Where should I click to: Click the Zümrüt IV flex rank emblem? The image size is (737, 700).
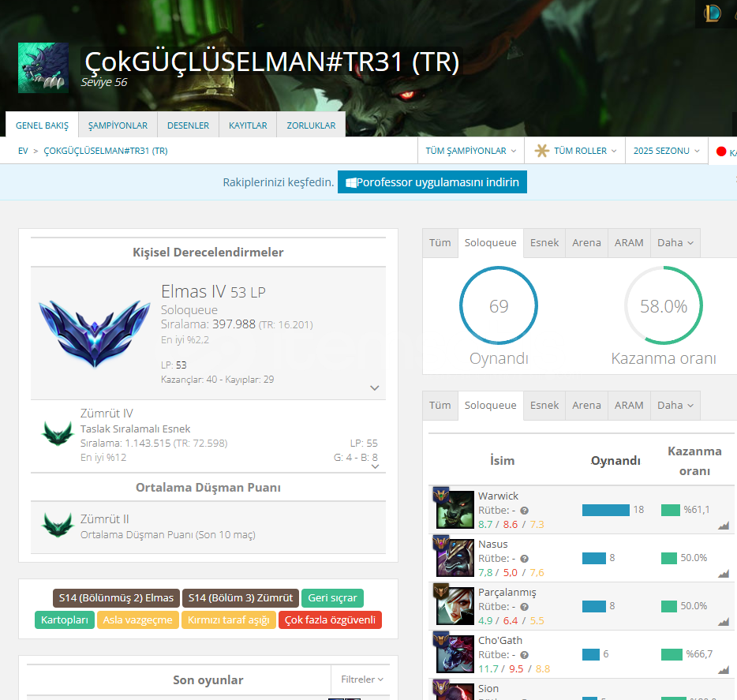(x=58, y=433)
